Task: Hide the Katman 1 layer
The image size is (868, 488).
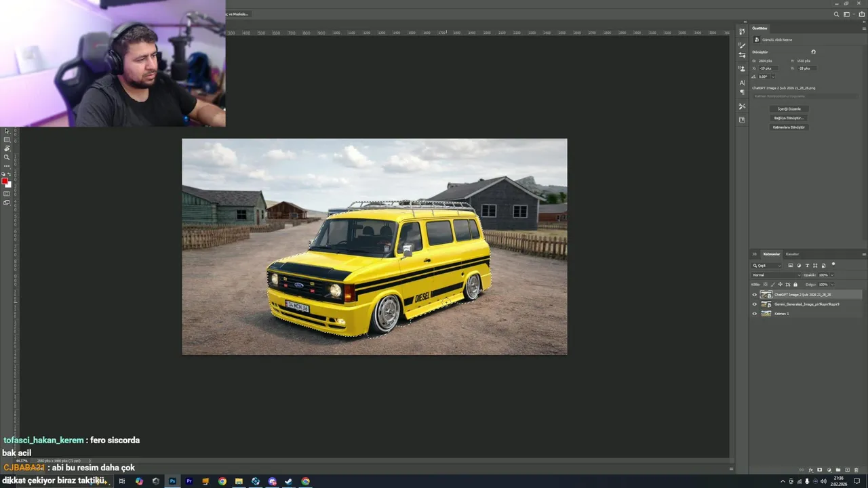Action: click(x=755, y=314)
